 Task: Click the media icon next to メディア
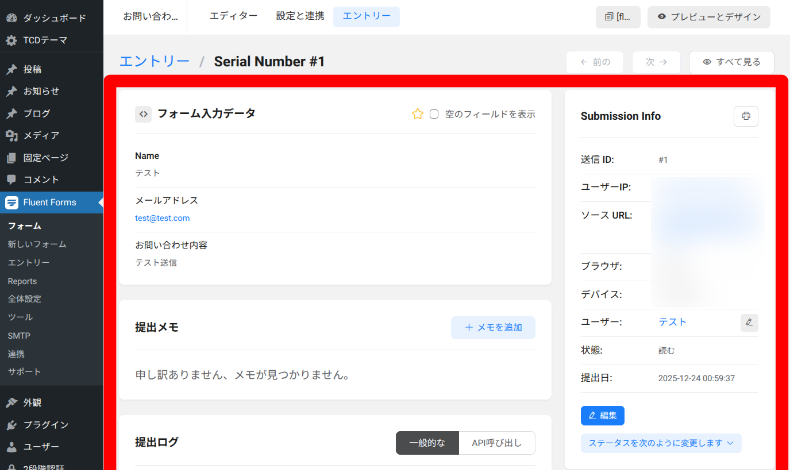pyautogui.click(x=12, y=136)
